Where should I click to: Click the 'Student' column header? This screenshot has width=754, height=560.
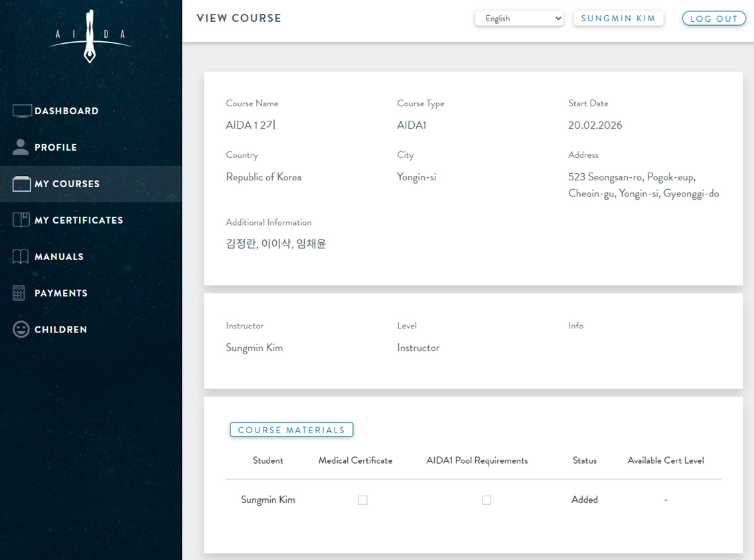268,460
